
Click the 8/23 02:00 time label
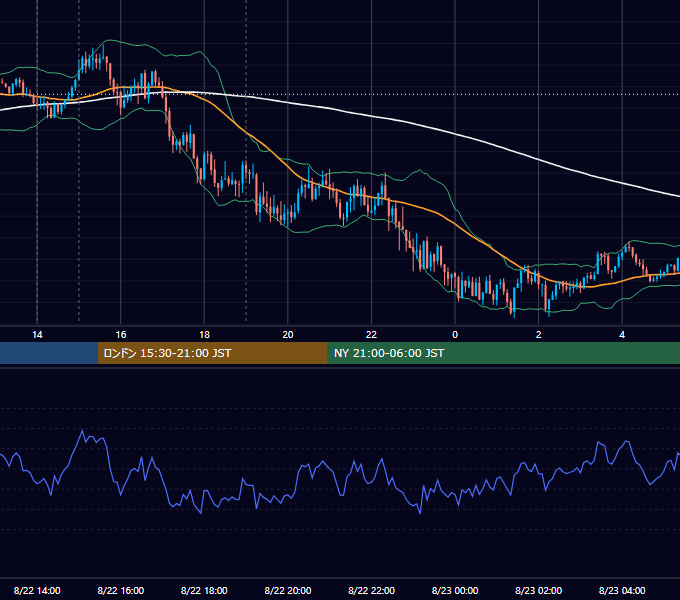pos(539,590)
